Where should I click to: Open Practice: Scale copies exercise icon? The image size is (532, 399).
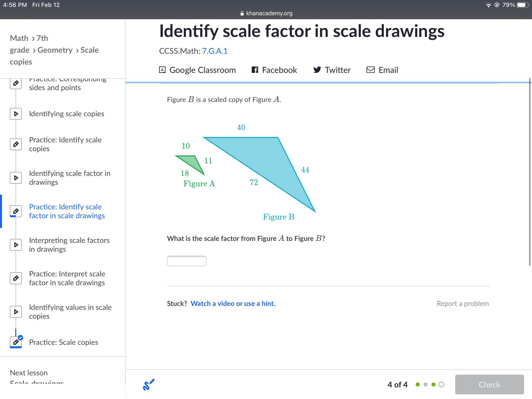(16, 342)
